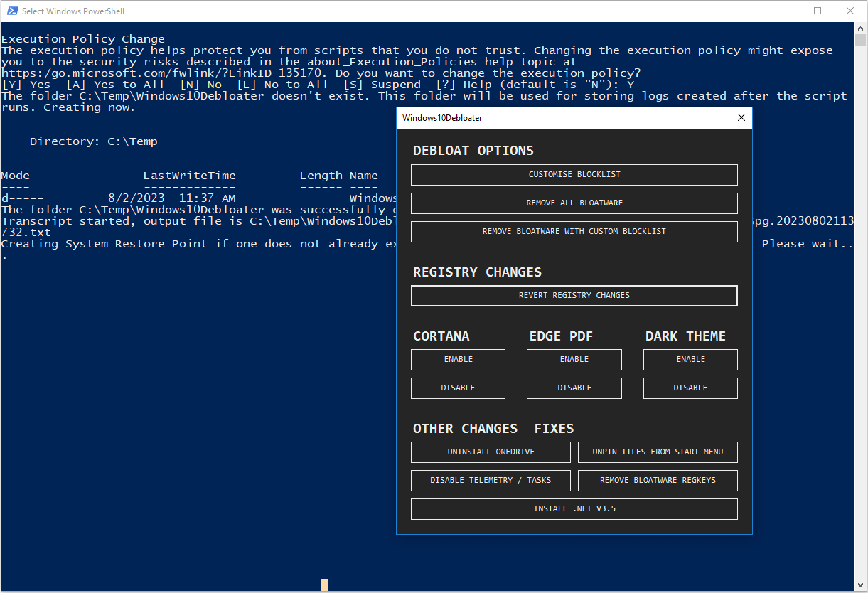Click the blinking cursor block in PowerShell

(x=325, y=585)
